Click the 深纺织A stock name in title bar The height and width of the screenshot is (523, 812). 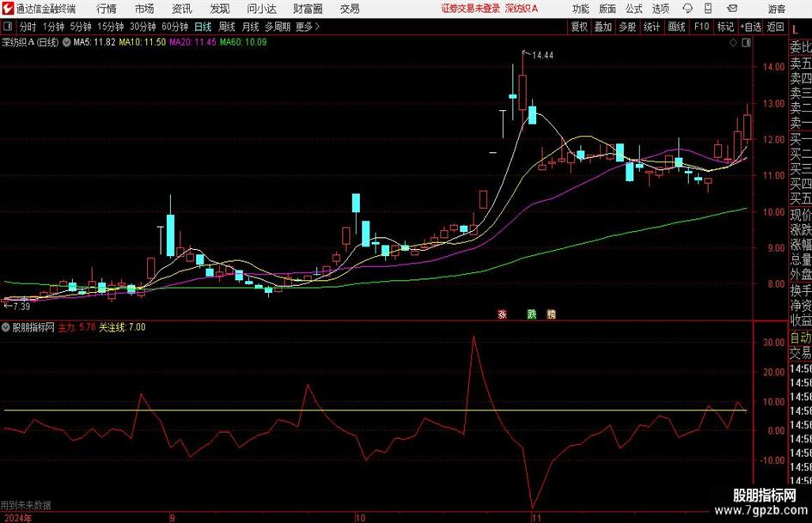522,9
